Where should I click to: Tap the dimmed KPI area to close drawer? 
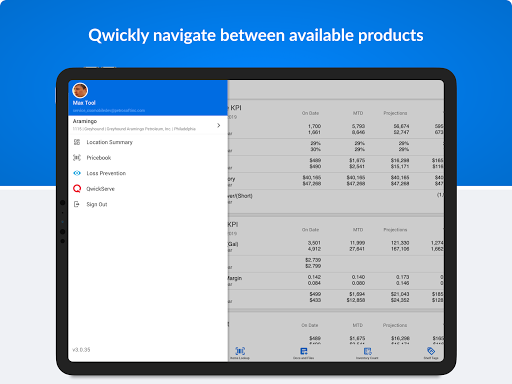pos(336,213)
